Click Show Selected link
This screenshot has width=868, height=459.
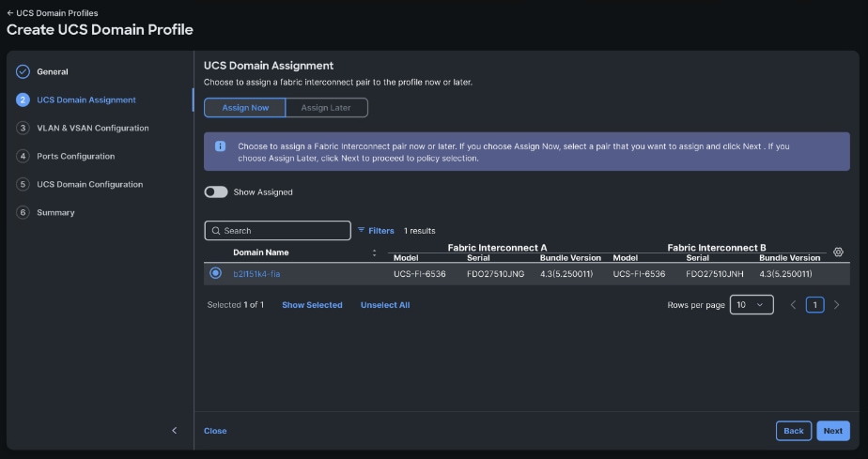pos(312,305)
